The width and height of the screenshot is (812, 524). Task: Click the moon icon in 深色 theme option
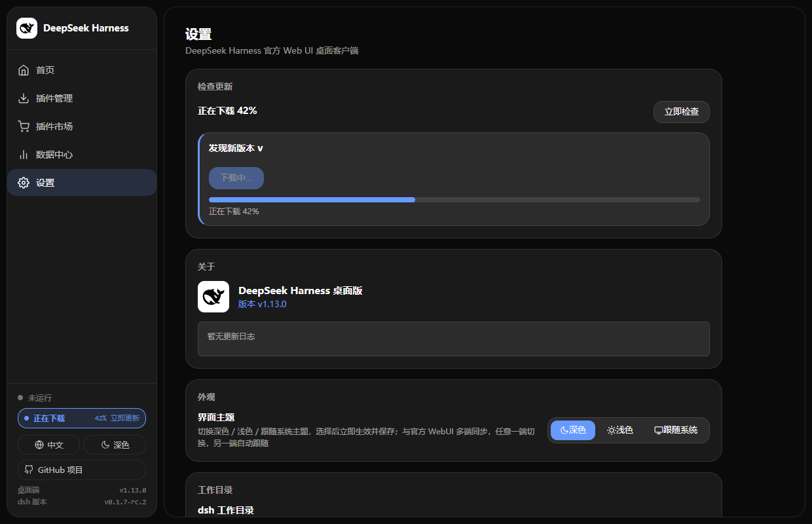pos(564,430)
